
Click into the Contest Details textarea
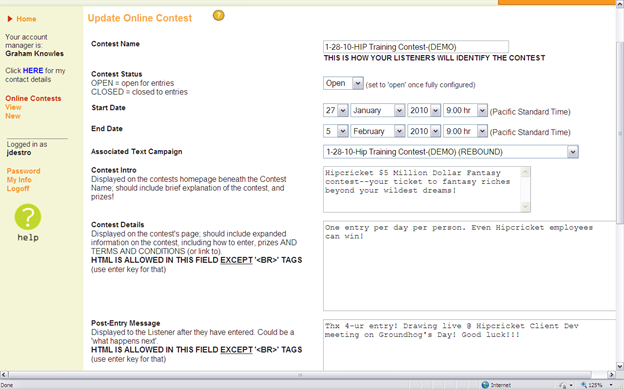coord(470,266)
